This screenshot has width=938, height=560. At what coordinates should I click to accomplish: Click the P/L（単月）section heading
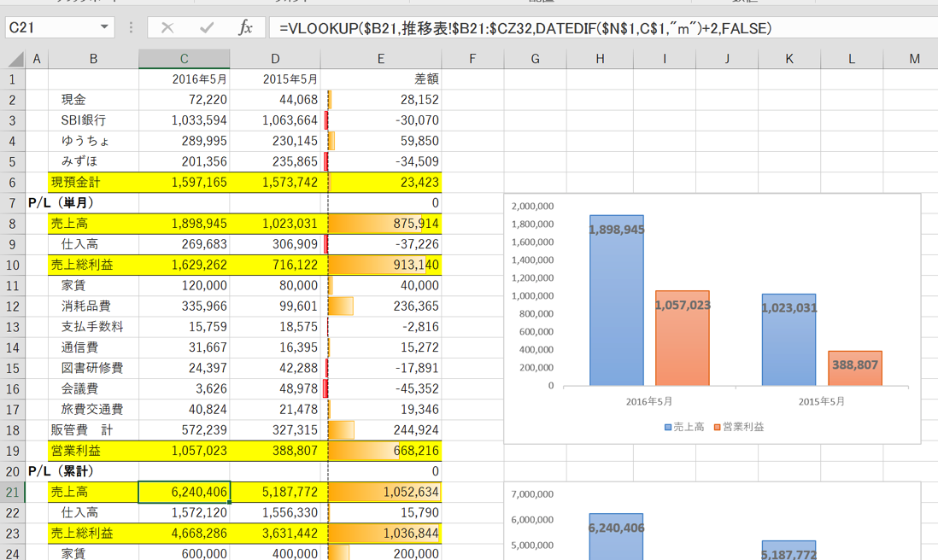point(62,202)
